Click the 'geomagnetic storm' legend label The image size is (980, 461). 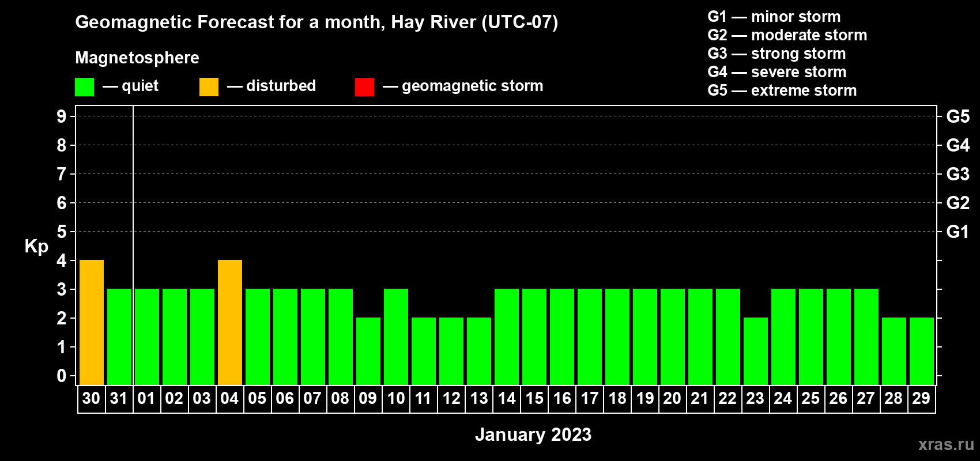coord(473,86)
